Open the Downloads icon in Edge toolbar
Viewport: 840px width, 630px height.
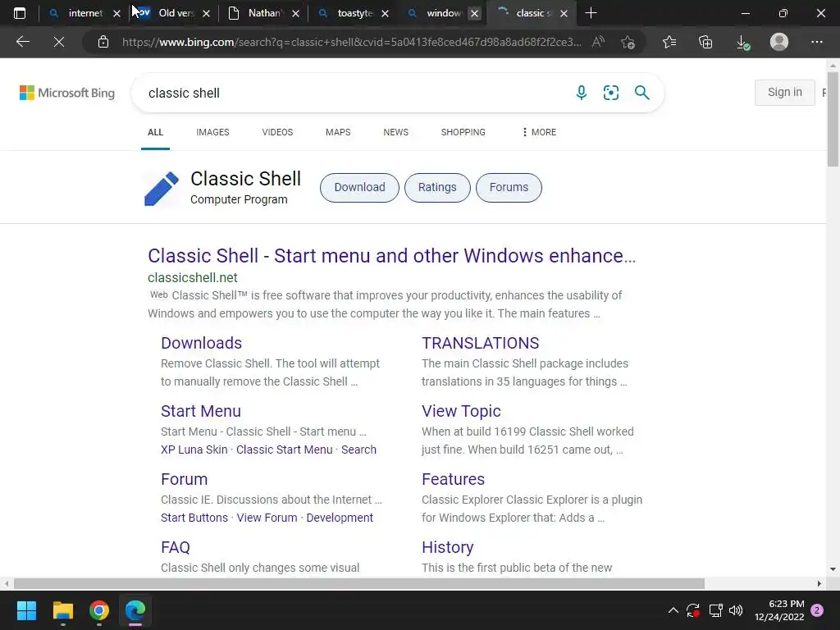pos(742,42)
